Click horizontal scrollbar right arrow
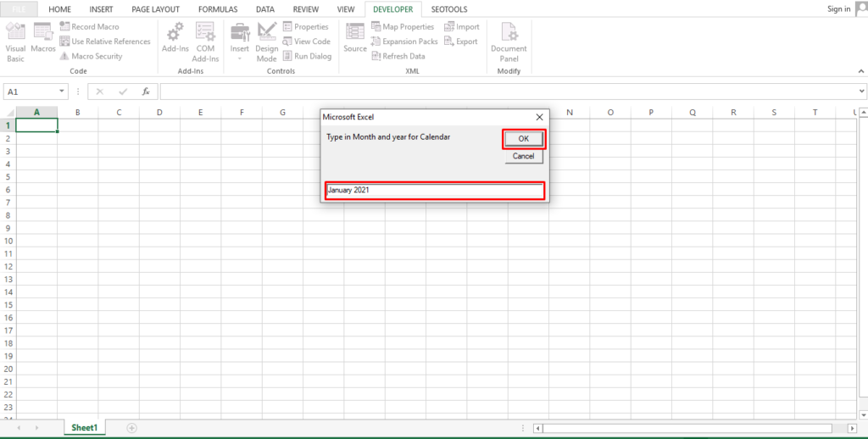The width and height of the screenshot is (868, 439). point(853,429)
